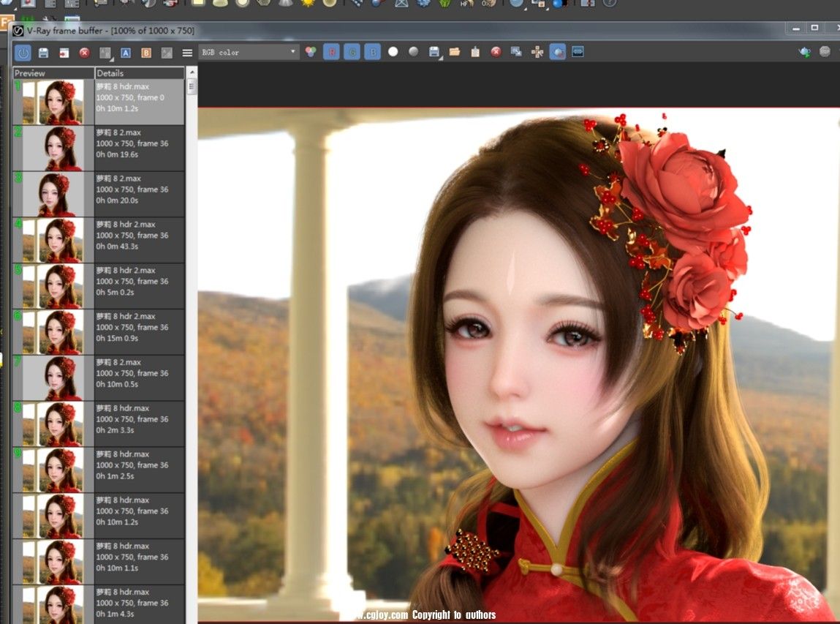Click the link to PDPlayer icon
This screenshot has height=624, width=840.
(x=578, y=51)
